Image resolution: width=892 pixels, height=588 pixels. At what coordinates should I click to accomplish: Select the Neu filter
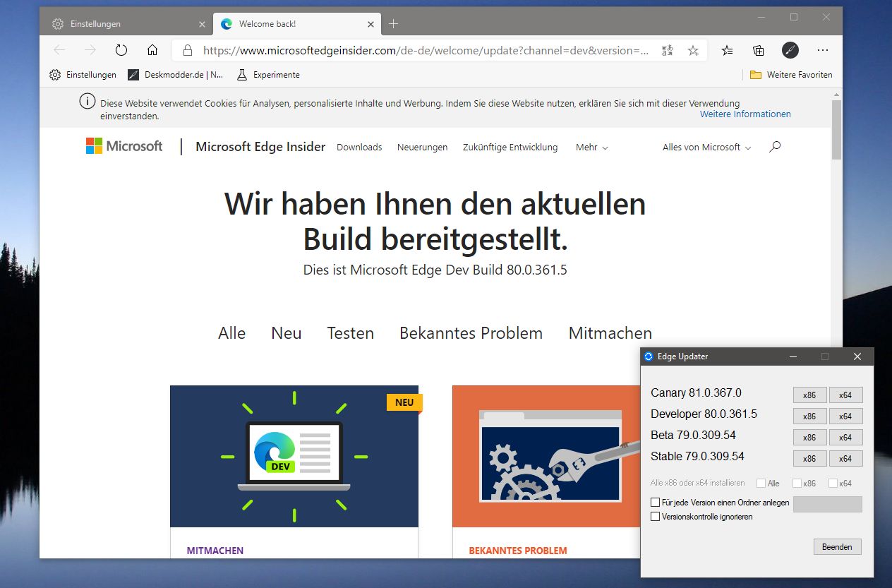[x=287, y=333]
